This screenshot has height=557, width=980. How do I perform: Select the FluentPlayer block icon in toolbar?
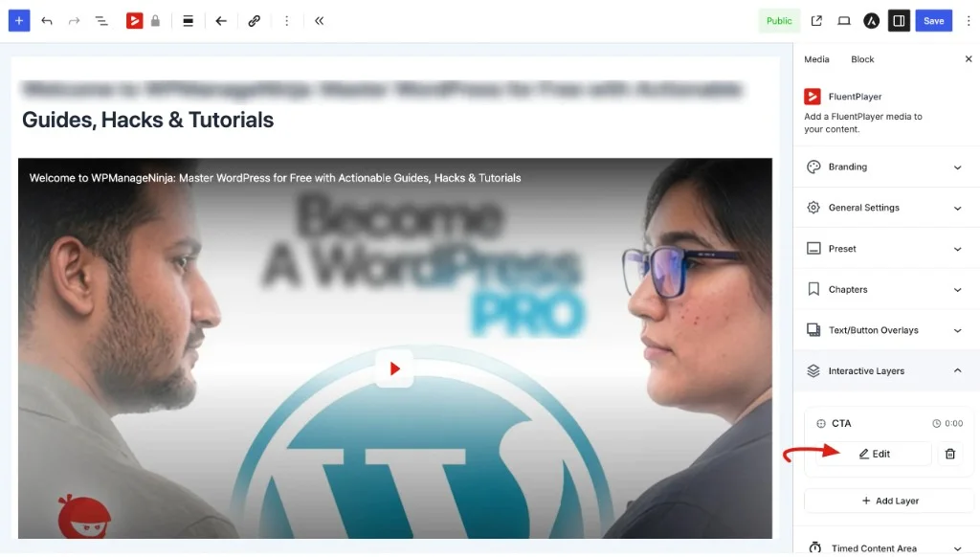click(x=134, y=21)
